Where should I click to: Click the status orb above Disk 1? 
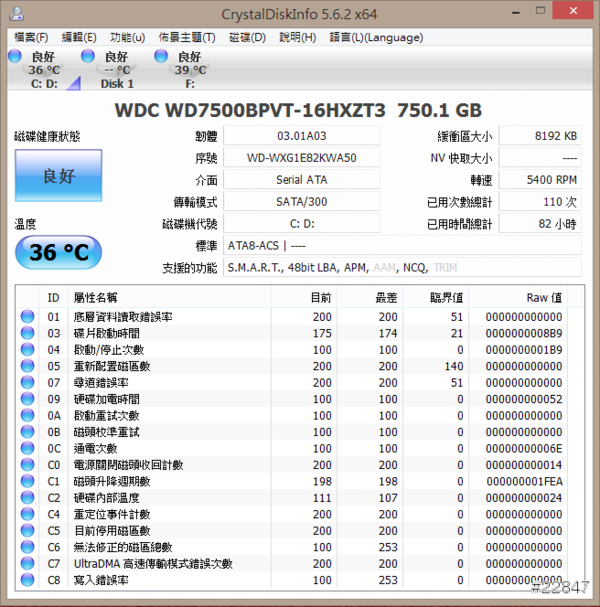[x=88, y=57]
